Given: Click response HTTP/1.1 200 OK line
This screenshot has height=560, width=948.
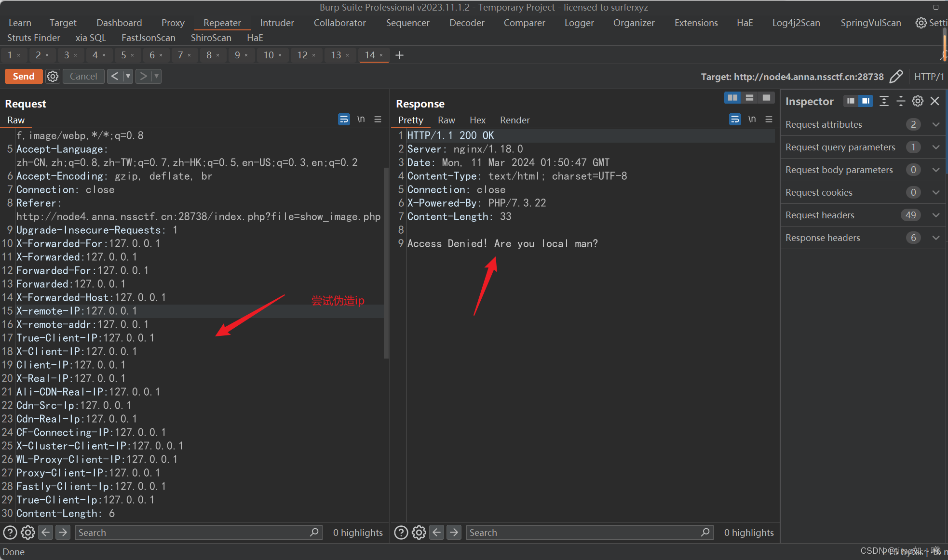Looking at the screenshot, I should coord(450,135).
